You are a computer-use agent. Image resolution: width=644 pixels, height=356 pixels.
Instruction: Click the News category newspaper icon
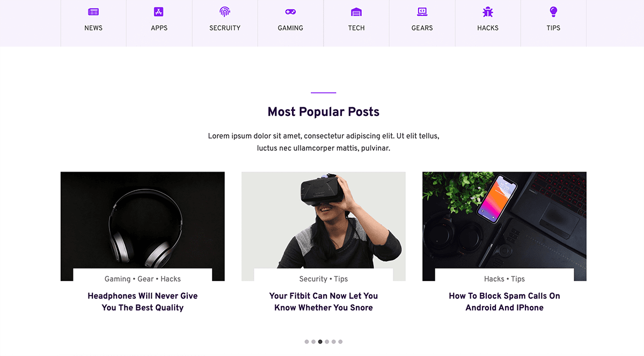pyautogui.click(x=93, y=12)
